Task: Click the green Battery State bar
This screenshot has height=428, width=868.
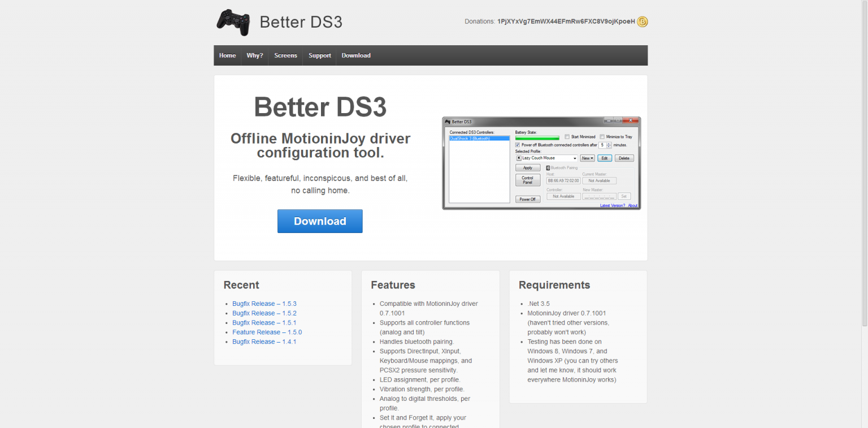Action: tap(537, 138)
